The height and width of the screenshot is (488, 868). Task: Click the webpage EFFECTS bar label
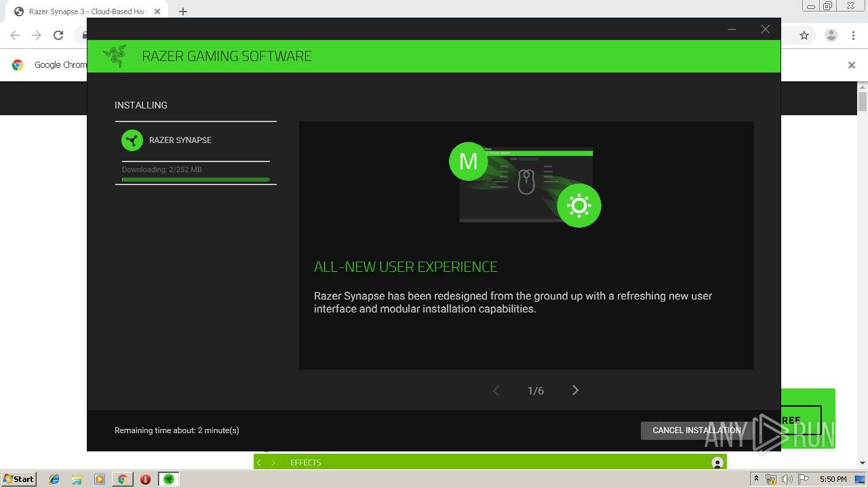pyautogui.click(x=306, y=462)
